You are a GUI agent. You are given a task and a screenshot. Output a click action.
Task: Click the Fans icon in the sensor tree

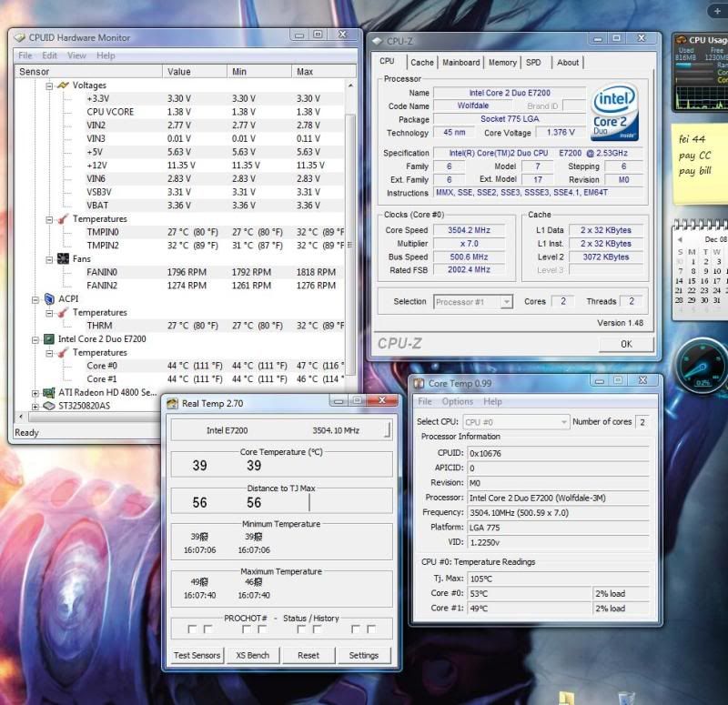[63, 259]
